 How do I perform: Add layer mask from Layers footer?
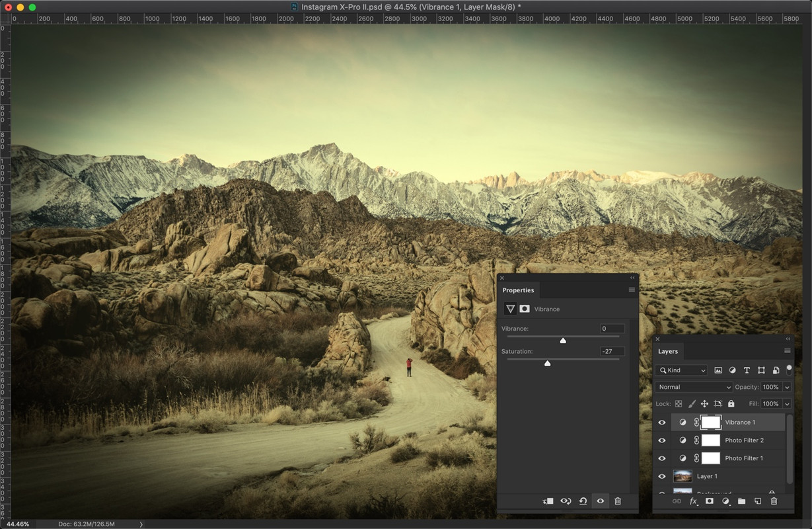tap(710, 501)
